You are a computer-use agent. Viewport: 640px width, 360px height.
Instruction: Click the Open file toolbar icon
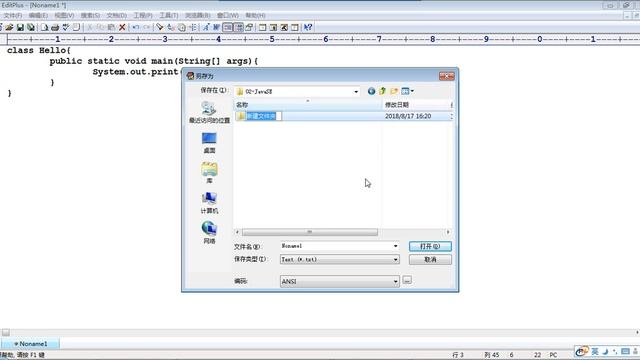[9, 27]
